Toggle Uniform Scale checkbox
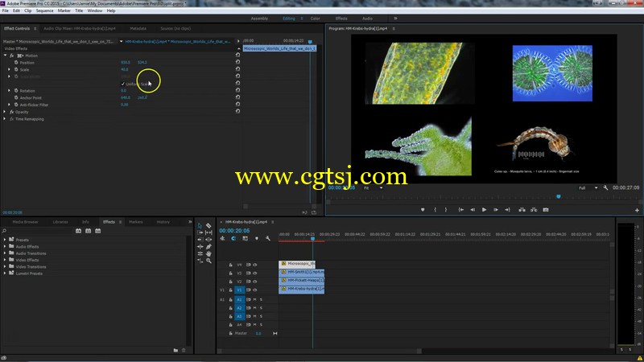This screenshot has width=644, height=362. 123,84
